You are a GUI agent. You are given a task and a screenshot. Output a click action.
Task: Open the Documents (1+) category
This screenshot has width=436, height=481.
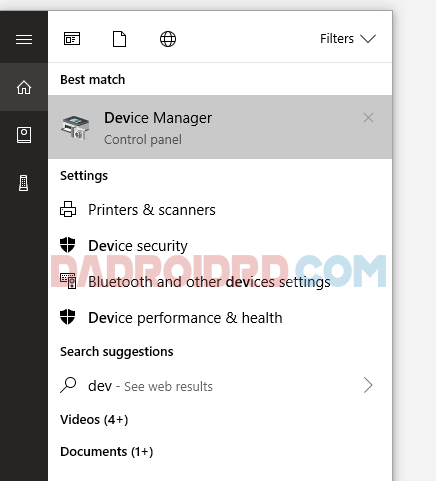[107, 452]
